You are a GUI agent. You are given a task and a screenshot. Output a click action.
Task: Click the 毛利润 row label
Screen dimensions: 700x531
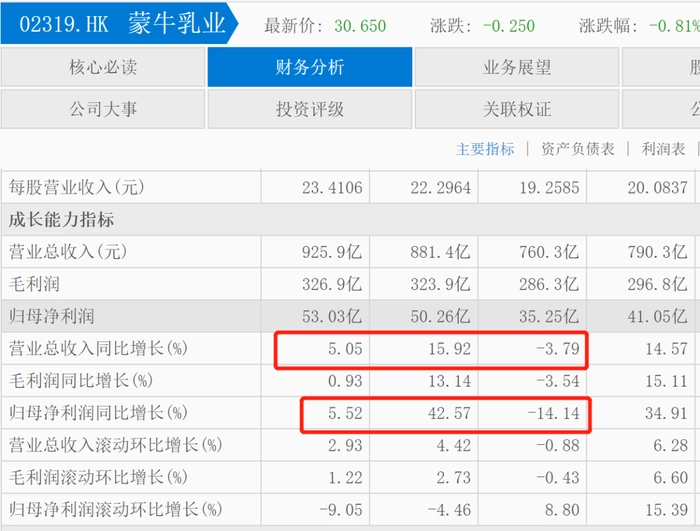35,284
